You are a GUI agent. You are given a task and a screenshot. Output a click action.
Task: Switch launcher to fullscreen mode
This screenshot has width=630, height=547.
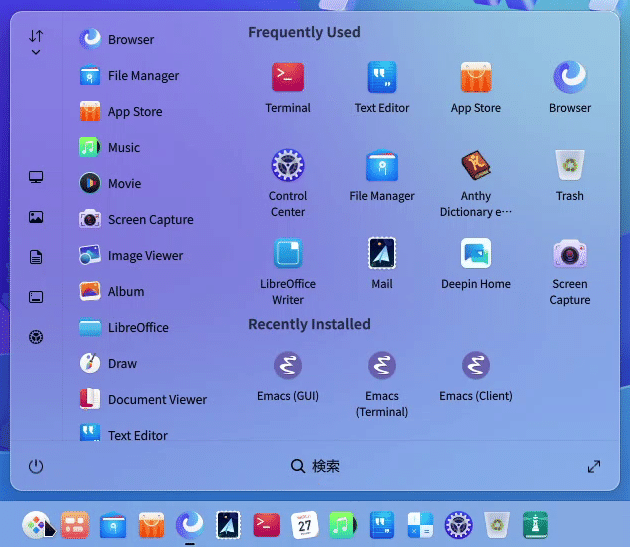pyautogui.click(x=594, y=466)
